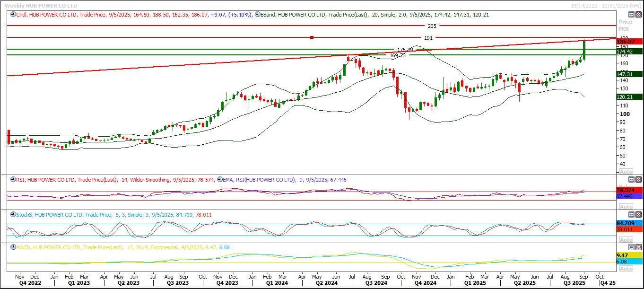Maximize the MACD indicator pane

pyautogui.click(x=631, y=247)
